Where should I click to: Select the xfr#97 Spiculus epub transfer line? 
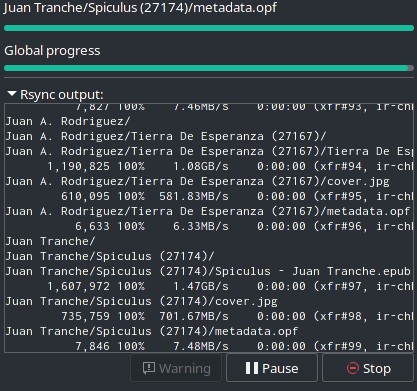coord(209,286)
